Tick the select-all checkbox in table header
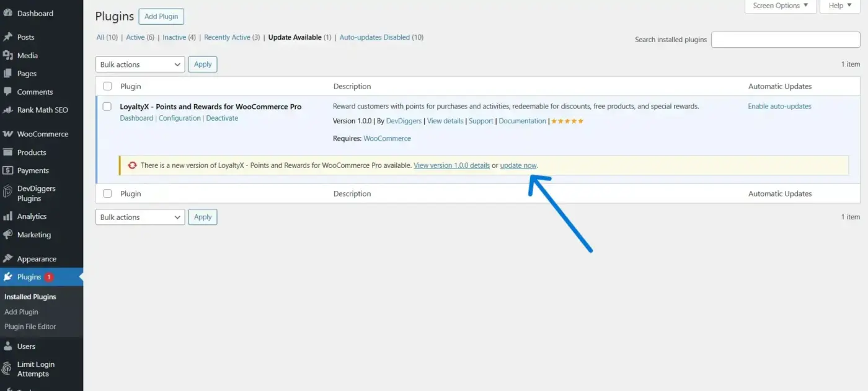The width and height of the screenshot is (868, 391). pyautogui.click(x=107, y=86)
